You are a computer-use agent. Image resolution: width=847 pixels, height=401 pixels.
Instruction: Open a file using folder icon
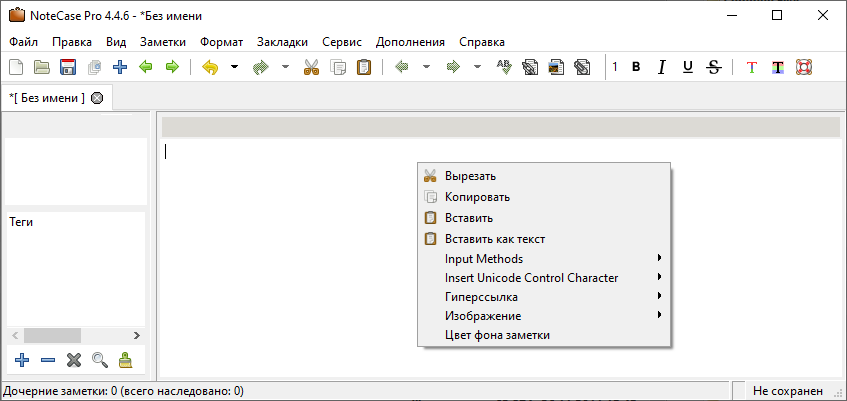point(42,68)
